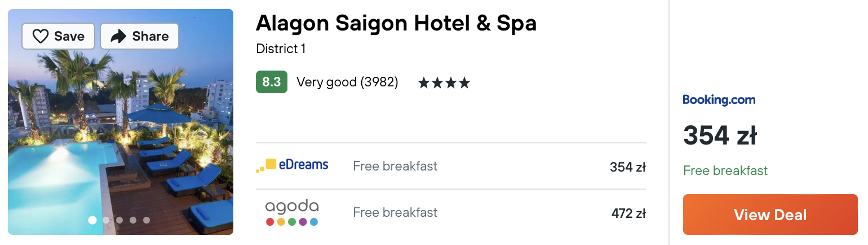The width and height of the screenshot is (868, 245).
Task: Jump to the second carousel dot
Action: 106,220
